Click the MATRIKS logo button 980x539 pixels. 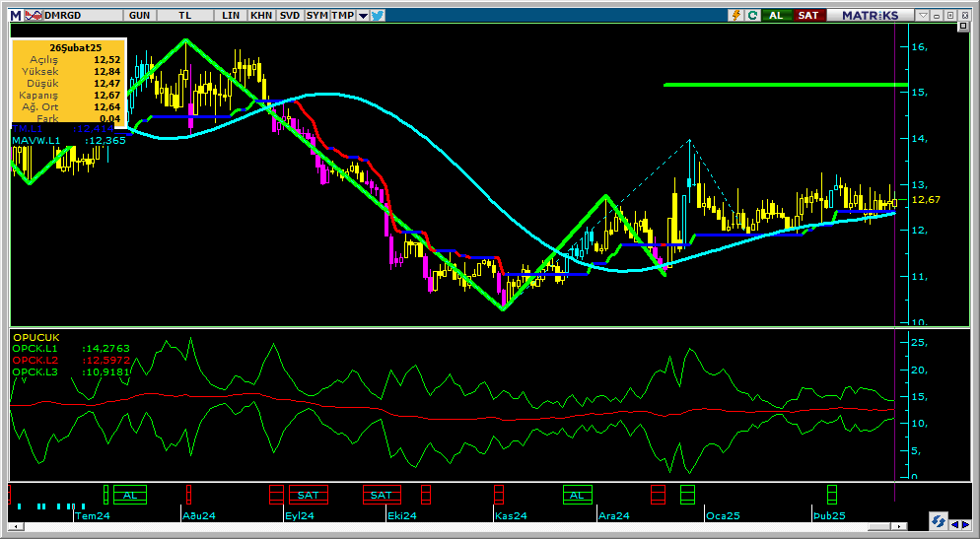click(x=870, y=16)
